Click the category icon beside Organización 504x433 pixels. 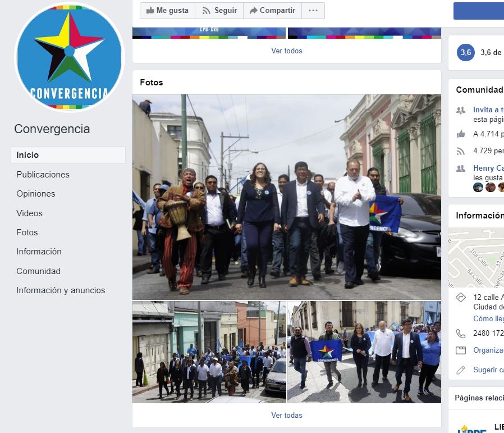click(x=461, y=350)
